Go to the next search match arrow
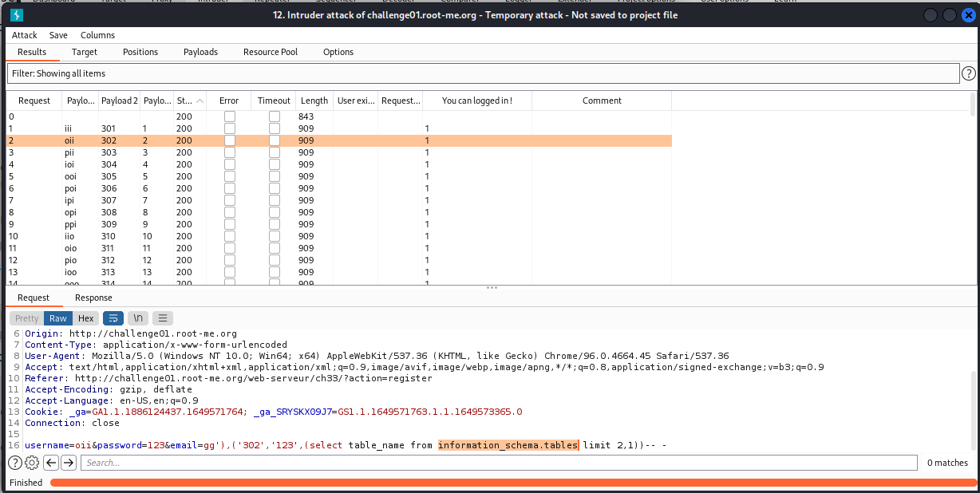 pyautogui.click(x=69, y=463)
